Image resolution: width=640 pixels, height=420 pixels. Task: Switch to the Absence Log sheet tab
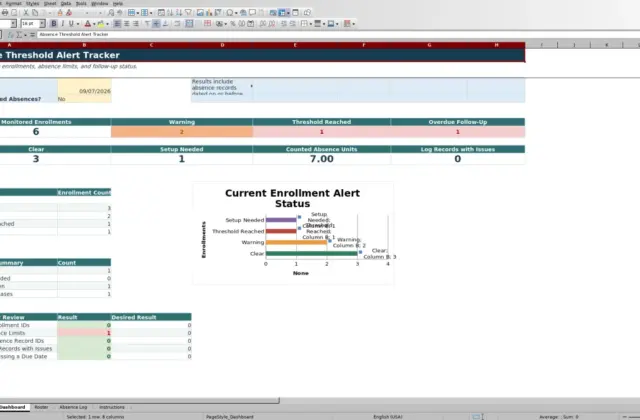pos(73,407)
